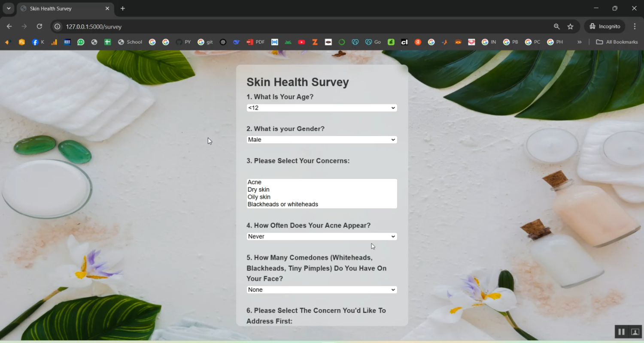Image resolution: width=644 pixels, height=343 pixels.
Task: Select the Skin Health Survey tab
Action: pos(65,9)
